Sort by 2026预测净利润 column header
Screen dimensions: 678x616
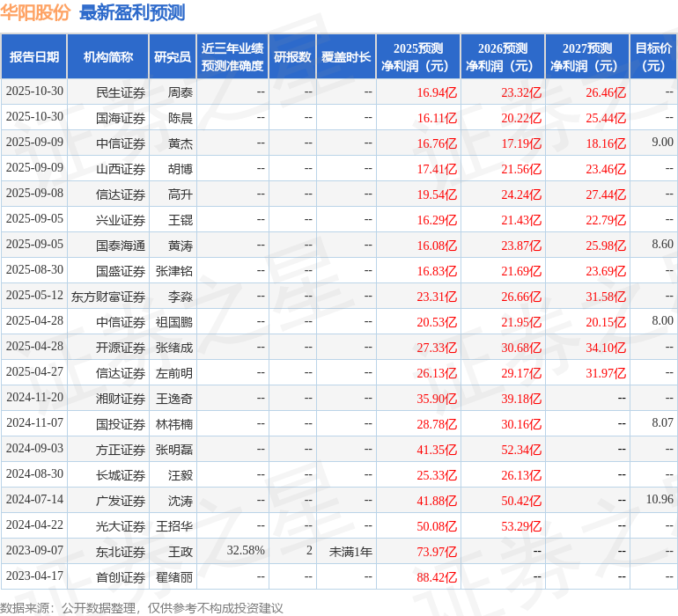tap(503, 57)
